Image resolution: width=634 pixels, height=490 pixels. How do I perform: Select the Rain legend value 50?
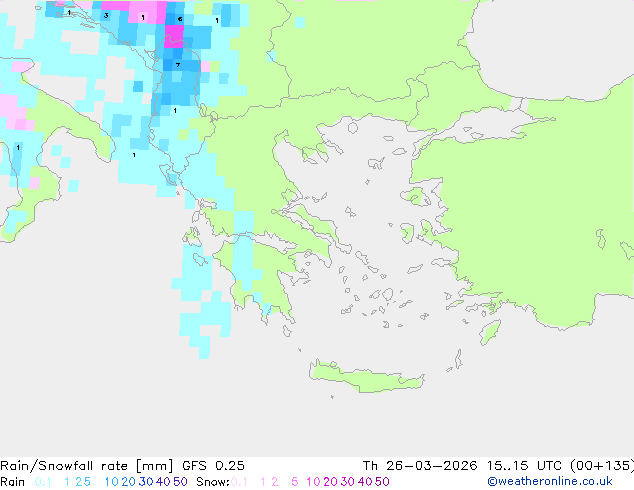(x=180, y=482)
